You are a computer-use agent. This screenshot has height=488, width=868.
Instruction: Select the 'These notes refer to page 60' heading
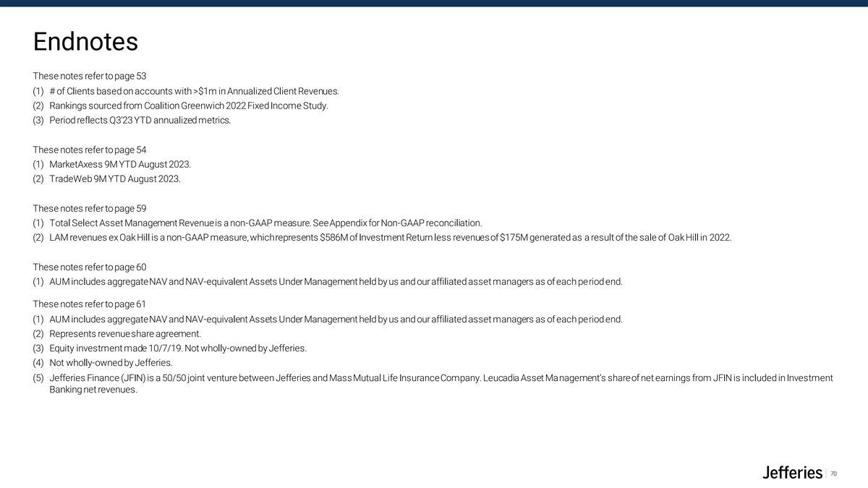[x=90, y=267]
